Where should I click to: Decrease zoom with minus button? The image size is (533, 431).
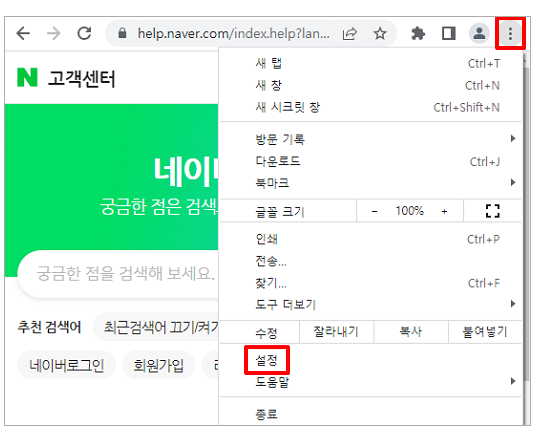point(374,211)
